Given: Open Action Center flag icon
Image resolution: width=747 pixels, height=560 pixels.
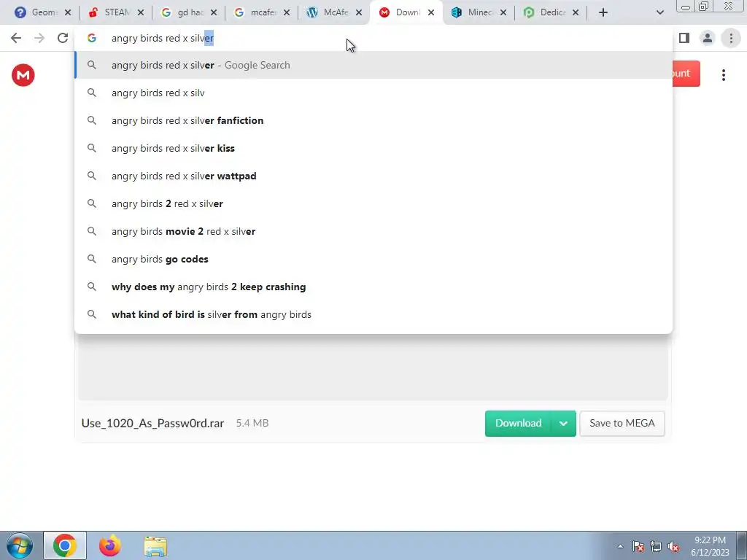Looking at the screenshot, I should 638,547.
